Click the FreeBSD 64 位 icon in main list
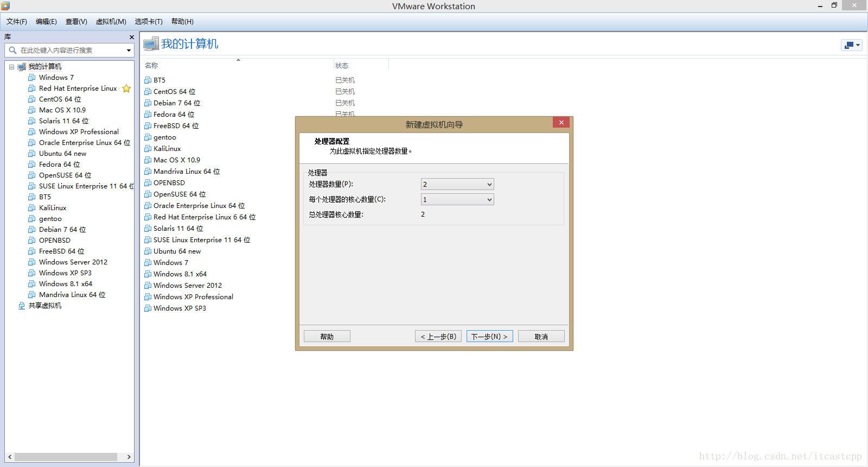 (x=148, y=125)
